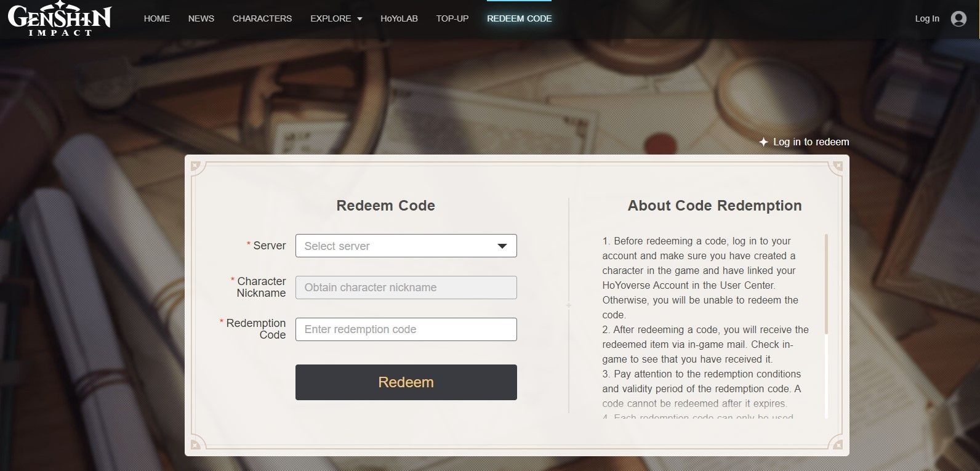Click the Redeem button
This screenshot has width=980, height=471.
(x=406, y=382)
